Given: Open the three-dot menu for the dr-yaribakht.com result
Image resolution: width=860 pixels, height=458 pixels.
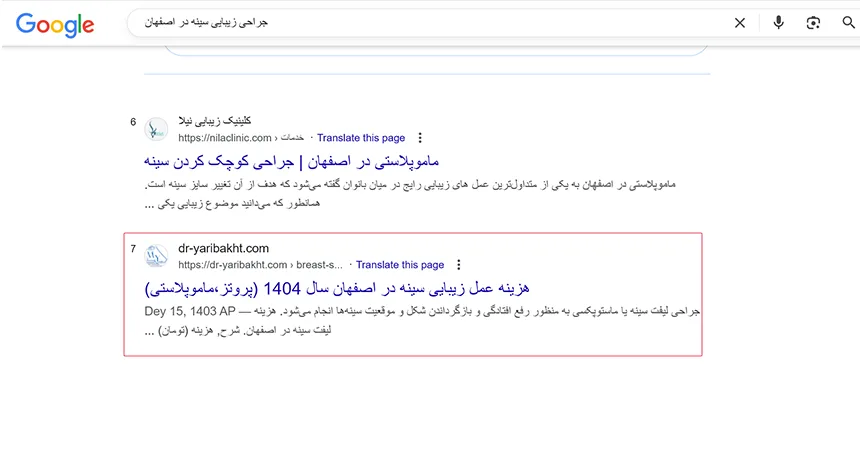Looking at the screenshot, I should coord(459,265).
